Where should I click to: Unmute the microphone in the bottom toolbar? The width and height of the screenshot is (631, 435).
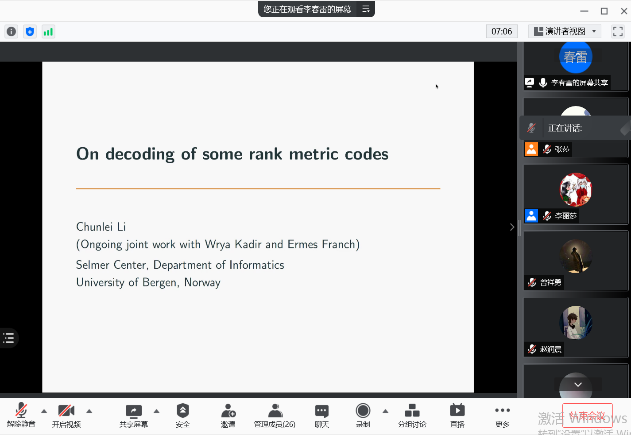click(x=20, y=414)
